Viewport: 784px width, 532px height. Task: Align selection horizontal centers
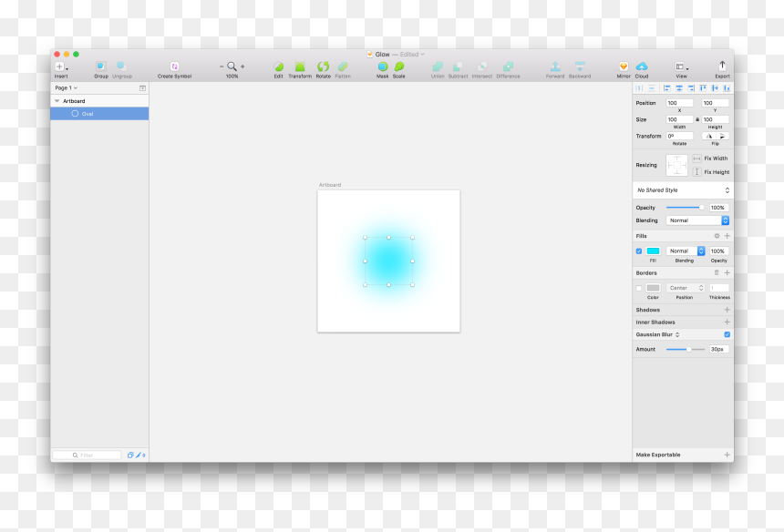pyautogui.click(x=679, y=88)
